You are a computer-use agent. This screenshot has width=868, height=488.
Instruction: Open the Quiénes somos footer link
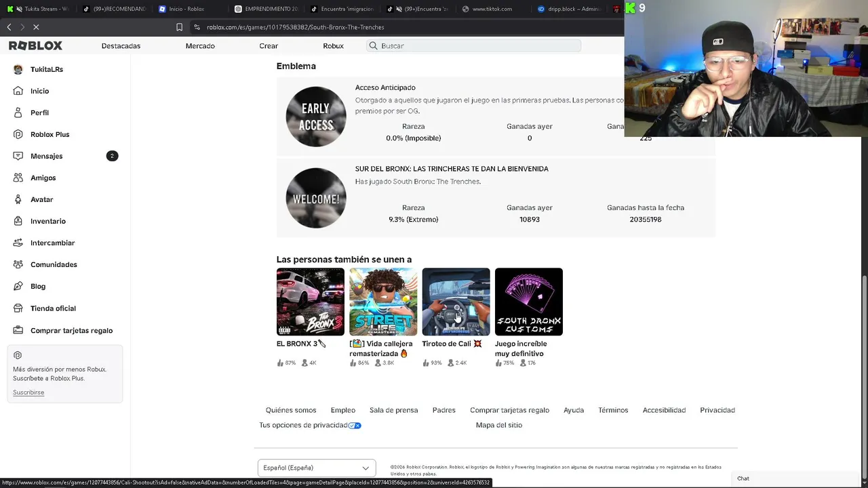[291, 410]
